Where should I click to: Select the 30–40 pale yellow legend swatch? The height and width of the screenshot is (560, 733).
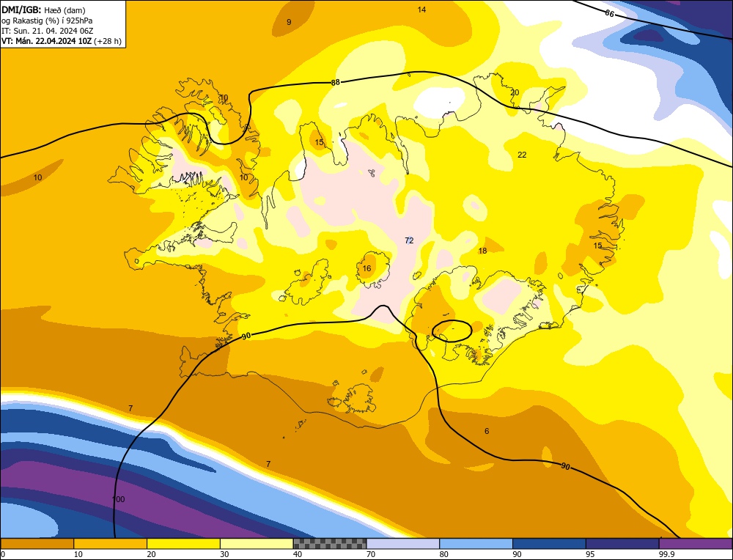pos(257,544)
